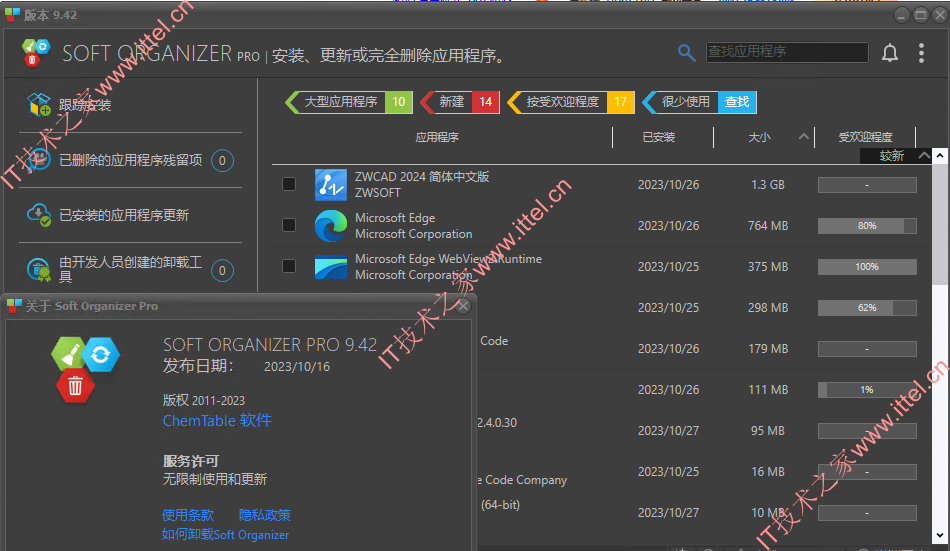Click the residues count badge 0
This screenshot has width=950, height=551.
click(222, 160)
